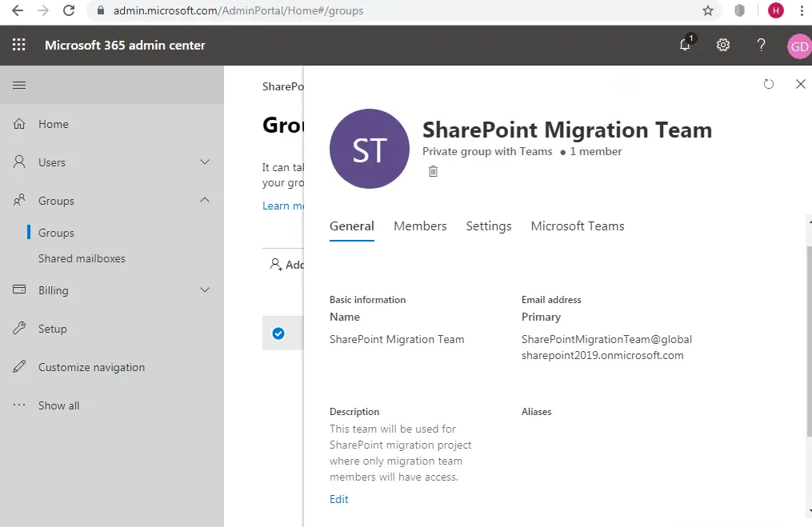Collapse navigation with hamburger icon

click(x=19, y=85)
